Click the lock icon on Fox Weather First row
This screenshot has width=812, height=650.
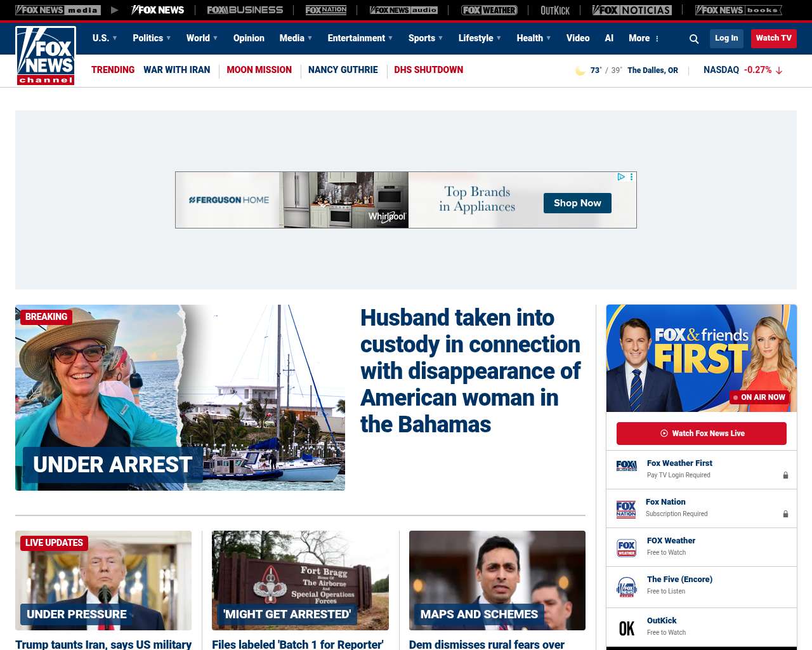pyautogui.click(x=785, y=475)
